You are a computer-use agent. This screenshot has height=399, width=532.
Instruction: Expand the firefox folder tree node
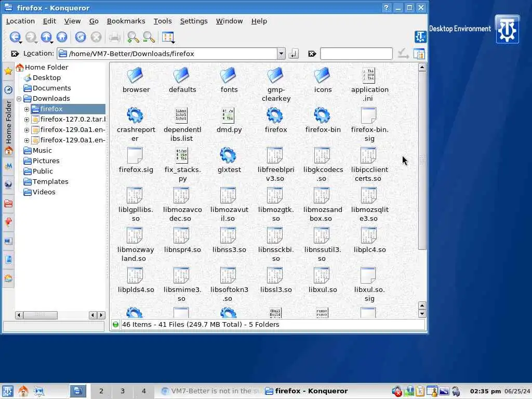(26, 109)
